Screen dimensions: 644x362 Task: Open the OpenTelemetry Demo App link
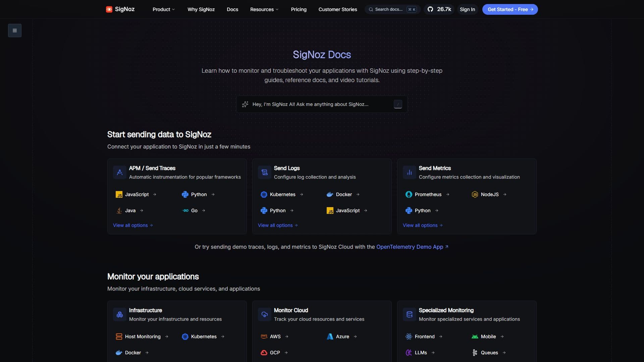412,247
